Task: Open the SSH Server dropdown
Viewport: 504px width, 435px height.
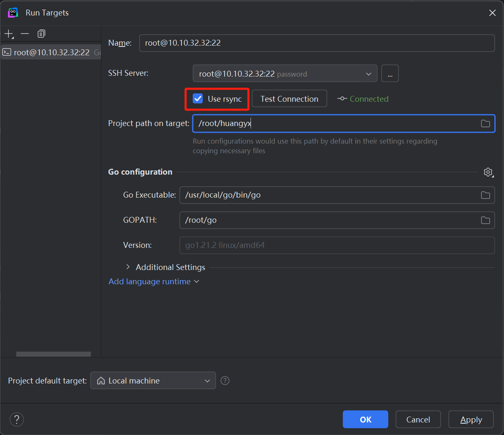Action: pos(285,74)
